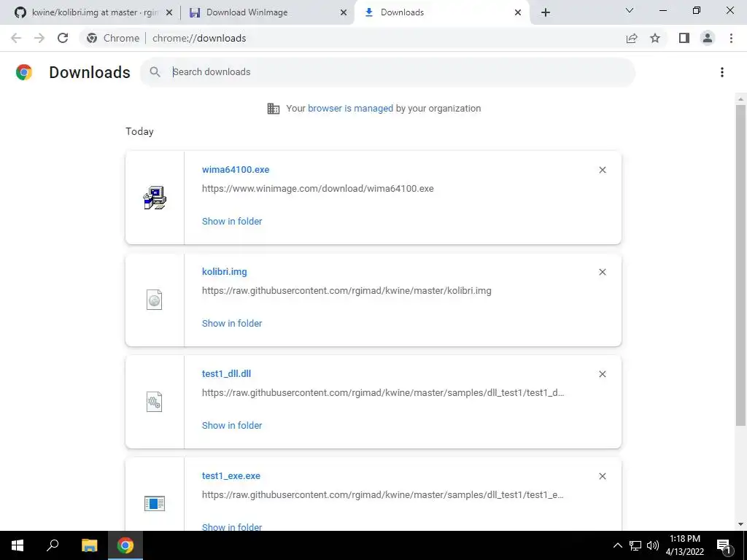Show hidden system tray icons
The image size is (747, 560).
pos(617,545)
